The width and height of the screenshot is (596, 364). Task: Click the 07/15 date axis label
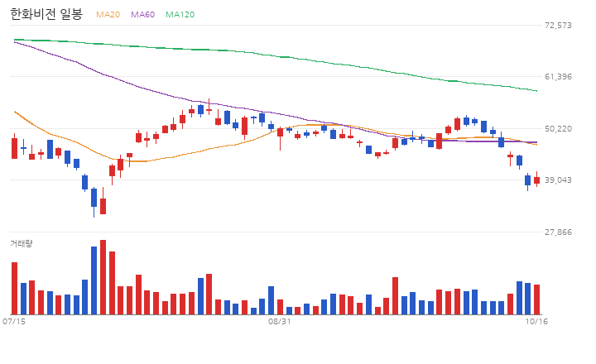[x=14, y=322]
